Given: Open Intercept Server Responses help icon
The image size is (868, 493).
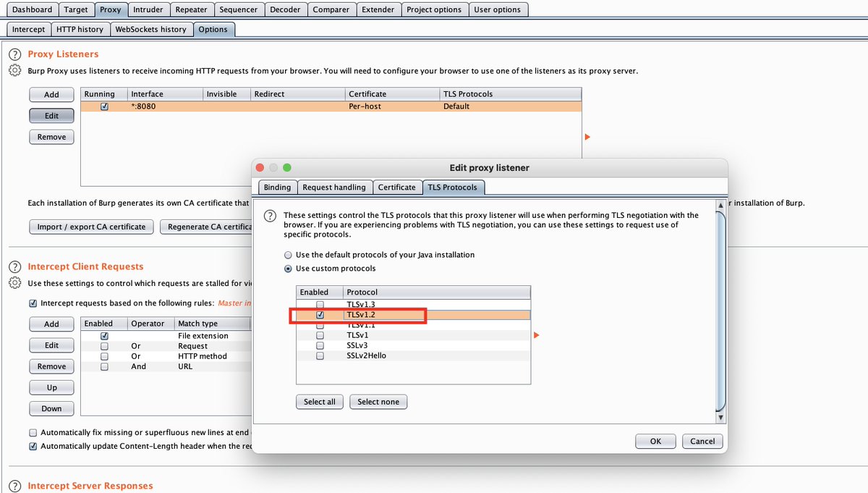Looking at the screenshot, I should pos(14,486).
